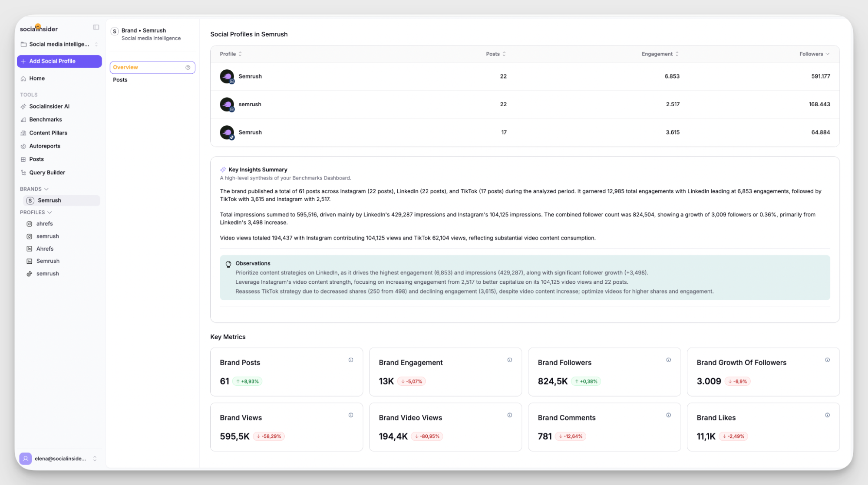Open the Benchmarks tool
Image resolution: width=868 pixels, height=485 pixels.
[45, 120]
